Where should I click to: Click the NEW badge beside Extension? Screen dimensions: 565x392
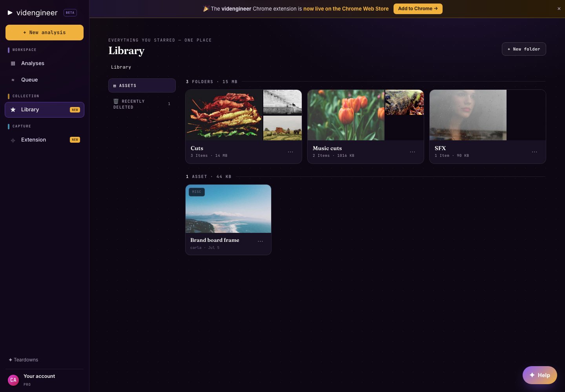click(75, 140)
